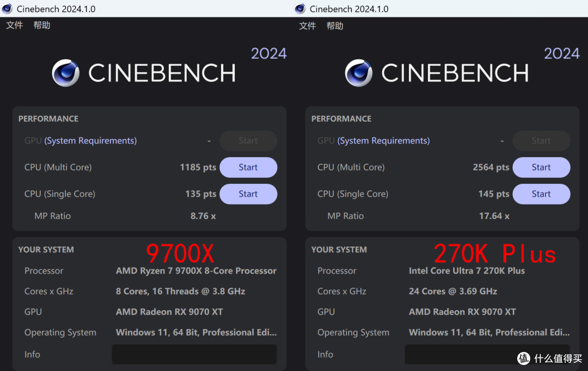
Task: Click Cinebench title bar icon in right window
Action: click(300, 9)
